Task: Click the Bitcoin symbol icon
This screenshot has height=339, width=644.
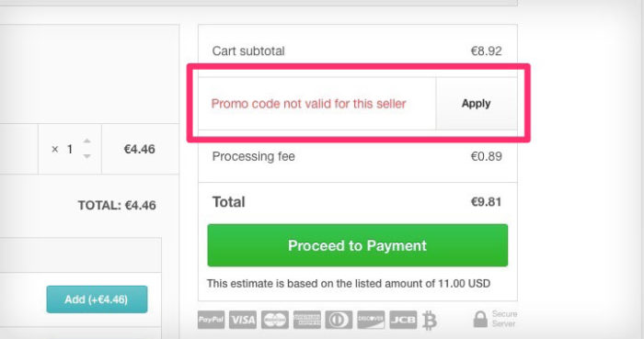Action: [x=430, y=320]
